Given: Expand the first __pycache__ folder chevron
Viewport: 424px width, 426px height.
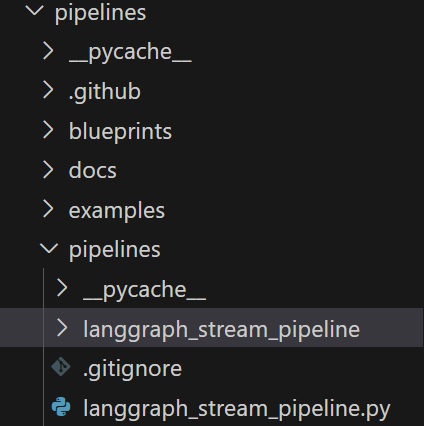Looking at the screenshot, I should coord(49,51).
